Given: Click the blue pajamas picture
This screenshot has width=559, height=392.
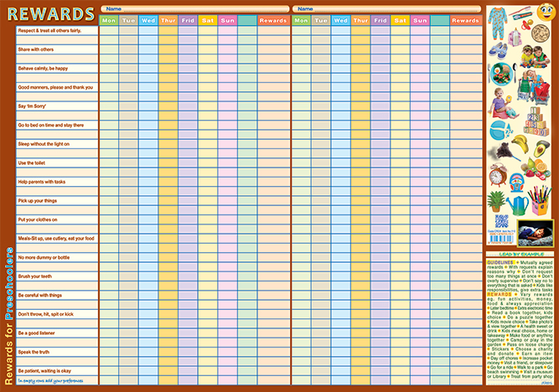Looking at the screenshot, I should click(497, 20).
